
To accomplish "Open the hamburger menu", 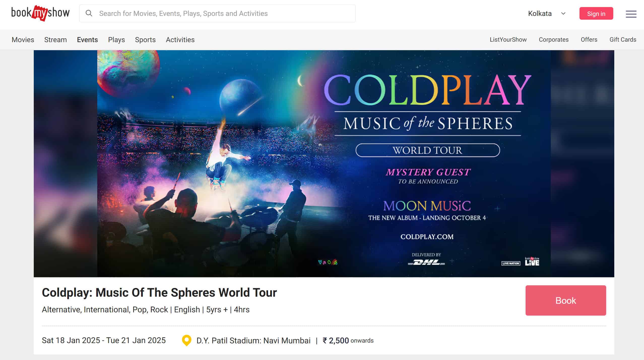I will 631,14.
